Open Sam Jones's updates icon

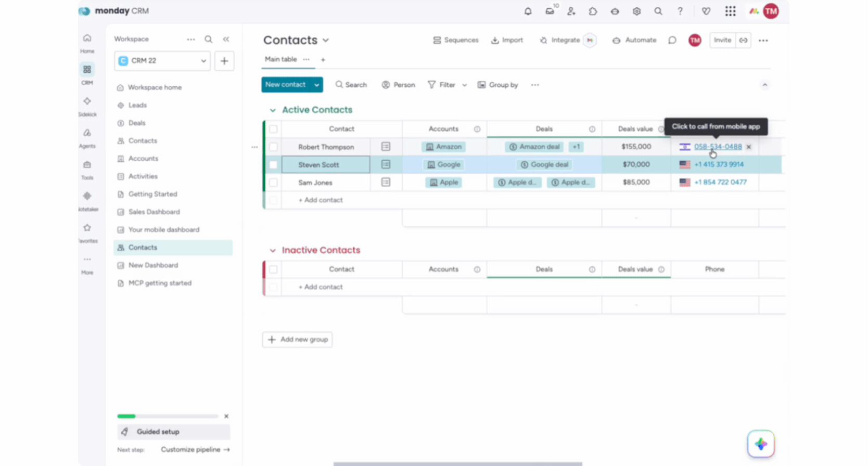pyautogui.click(x=386, y=182)
